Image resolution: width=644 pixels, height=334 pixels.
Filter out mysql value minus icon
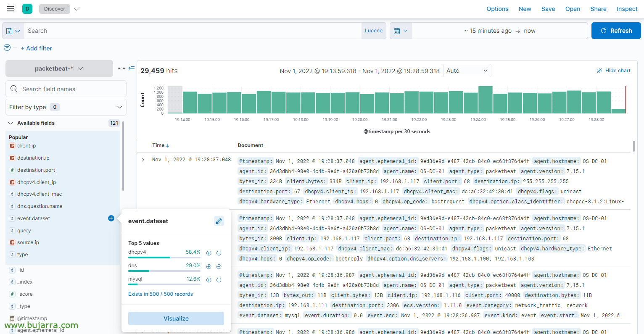(219, 280)
